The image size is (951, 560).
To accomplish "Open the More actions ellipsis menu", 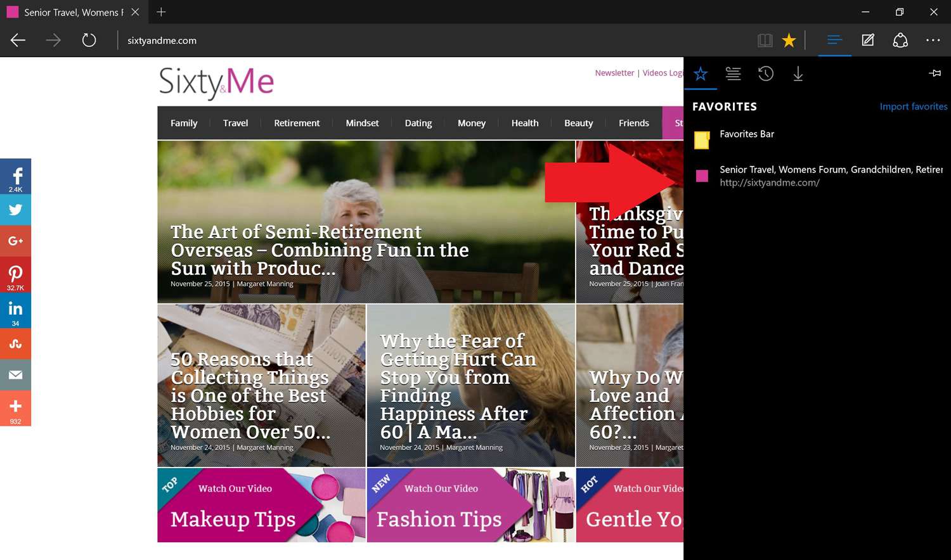I will coord(933,41).
